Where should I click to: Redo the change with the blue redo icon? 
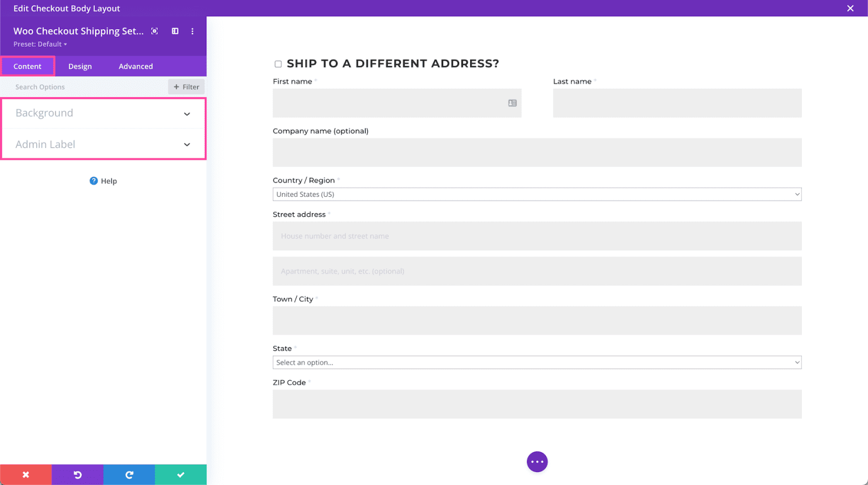129,474
